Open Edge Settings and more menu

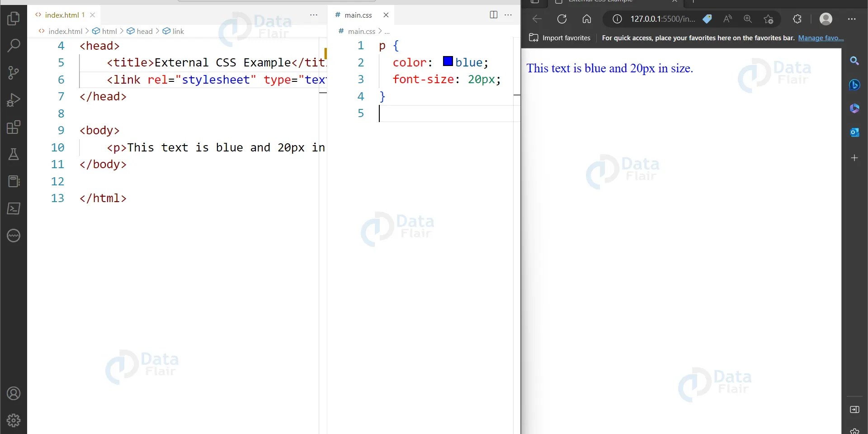[x=852, y=19]
